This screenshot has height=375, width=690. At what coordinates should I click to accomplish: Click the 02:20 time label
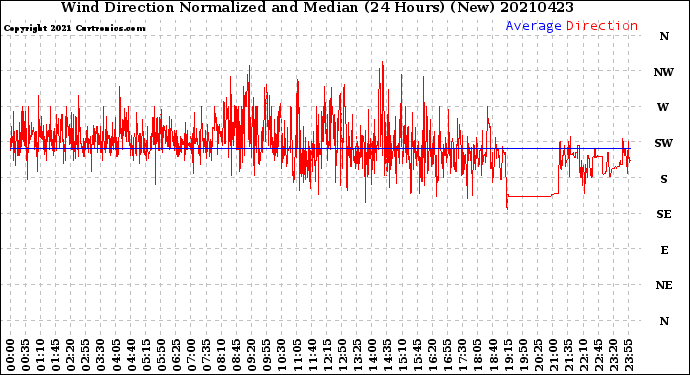point(71,355)
